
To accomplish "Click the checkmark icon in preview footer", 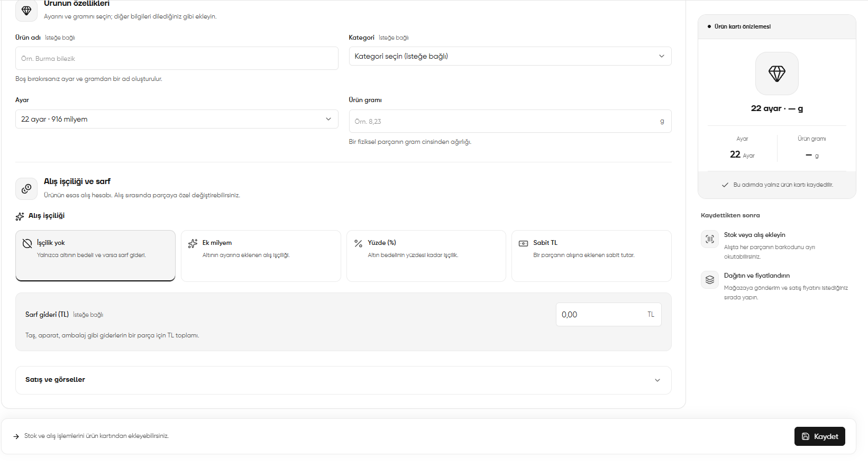I will [x=725, y=185].
